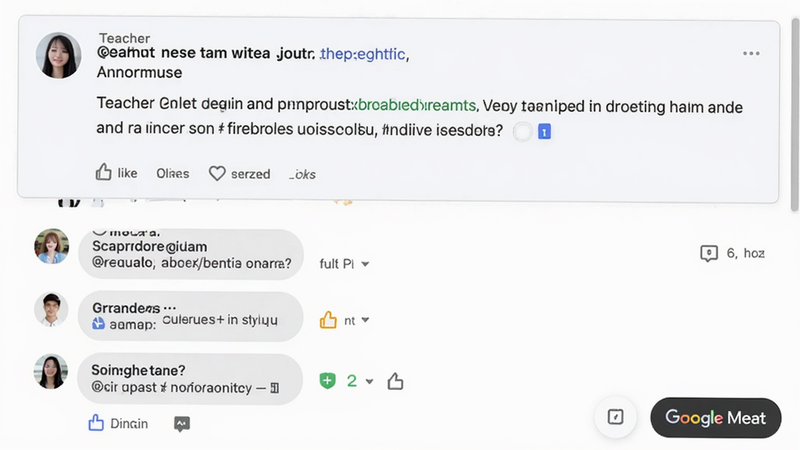Click the outlined thumbs-up beside the 2 count

(395, 381)
